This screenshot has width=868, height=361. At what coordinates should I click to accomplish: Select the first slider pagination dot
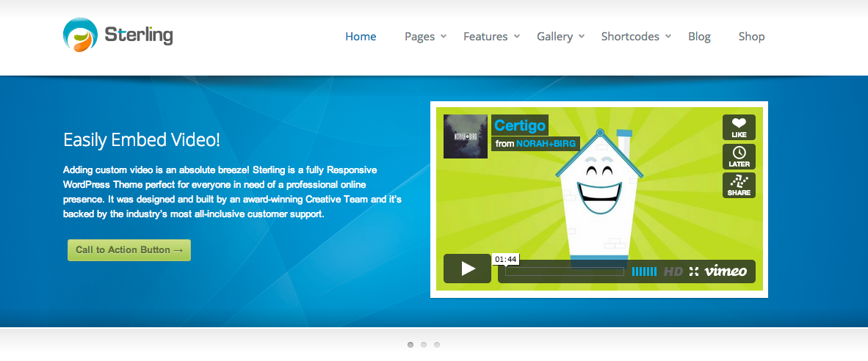pyautogui.click(x=411, y=344)
